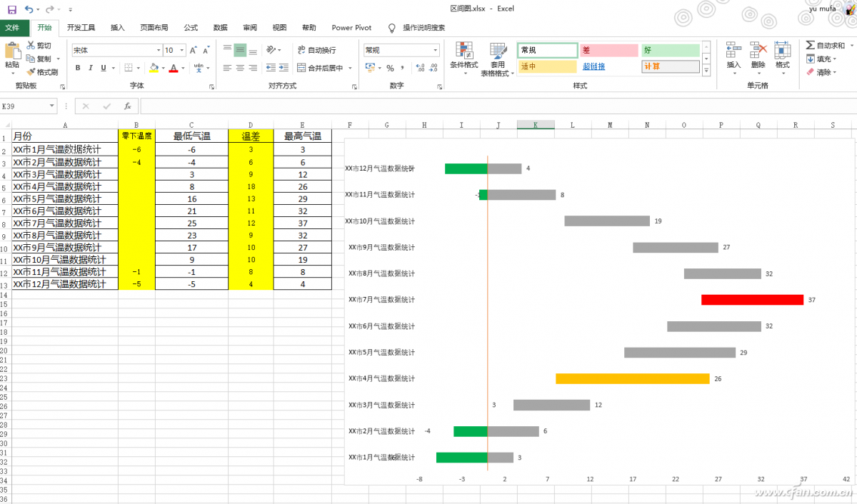The width and height of the screenshot is (857, 504).
Task: Apply the yellow fill color bucket
Action: pyautogui.click(x=154, y=68)
